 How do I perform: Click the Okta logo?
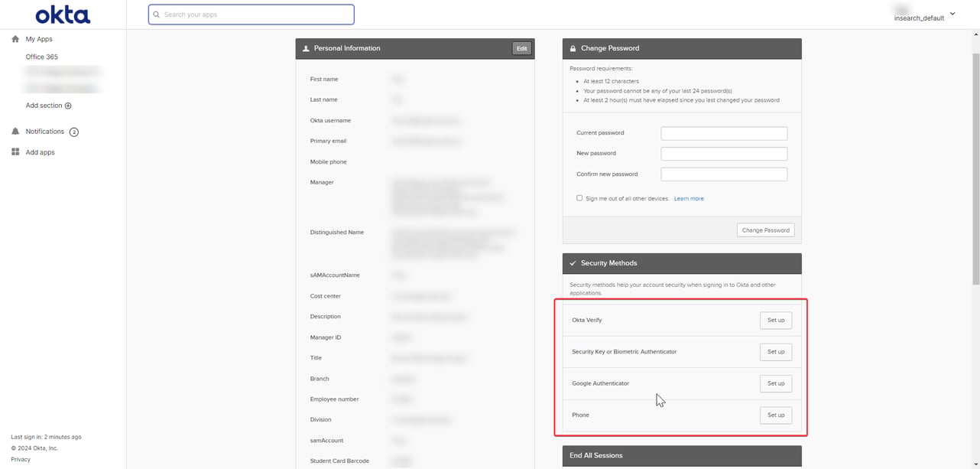pyautogui.click(x=63, y=15)
